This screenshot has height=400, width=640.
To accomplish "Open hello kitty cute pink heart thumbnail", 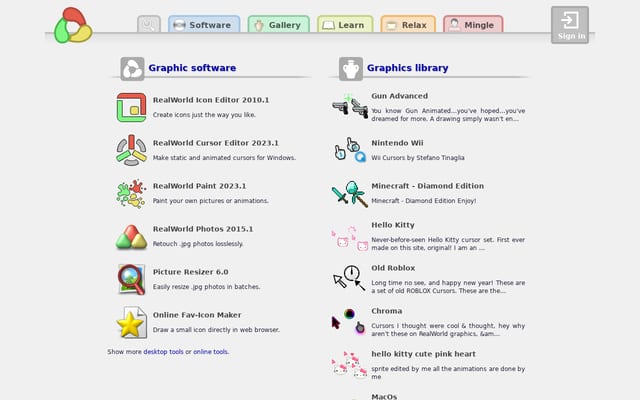I will [350, 364].
